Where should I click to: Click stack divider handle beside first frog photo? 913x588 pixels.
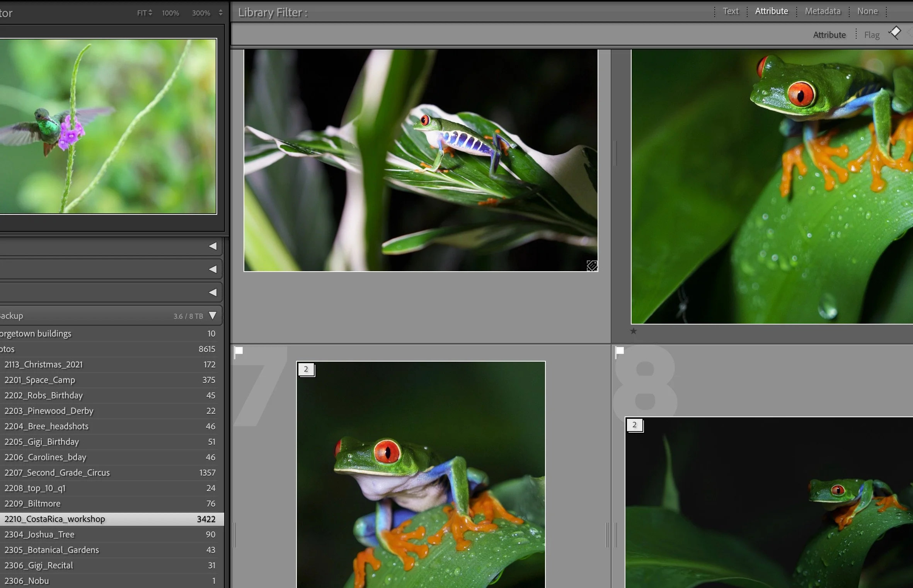pyautogui.click(x=615, y=153)
